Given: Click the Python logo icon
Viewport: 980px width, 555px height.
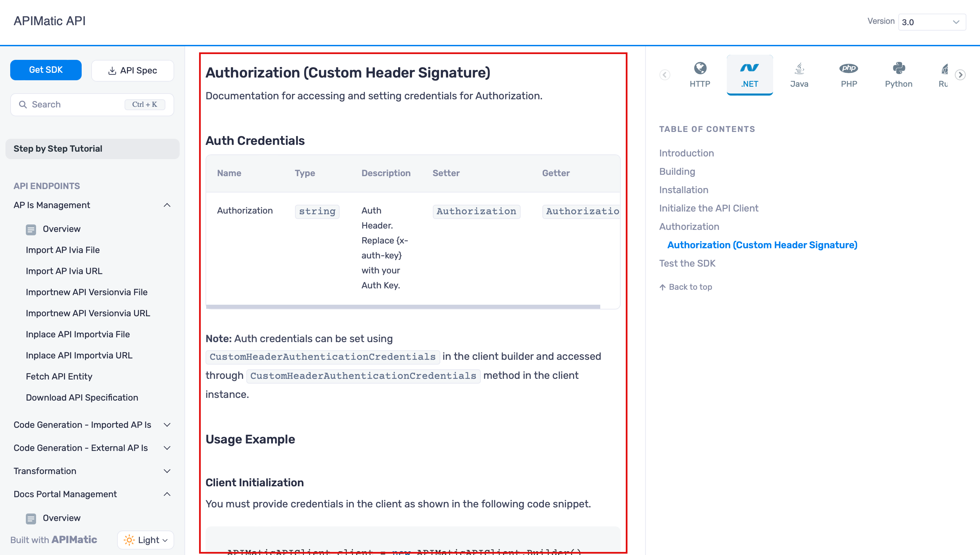Looking at the screenshot, I should pyautogui.click(x=899, y=68).
